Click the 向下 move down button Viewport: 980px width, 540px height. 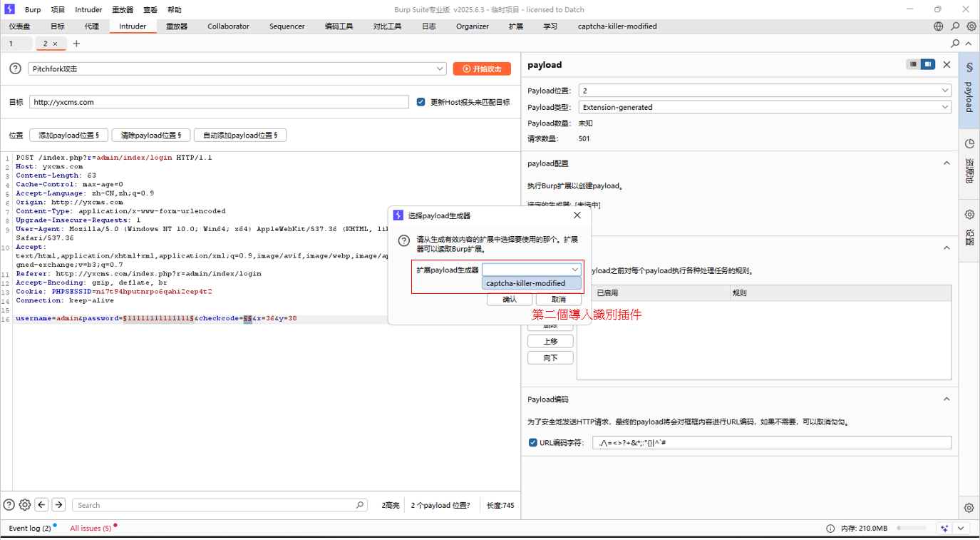point(550,358)
